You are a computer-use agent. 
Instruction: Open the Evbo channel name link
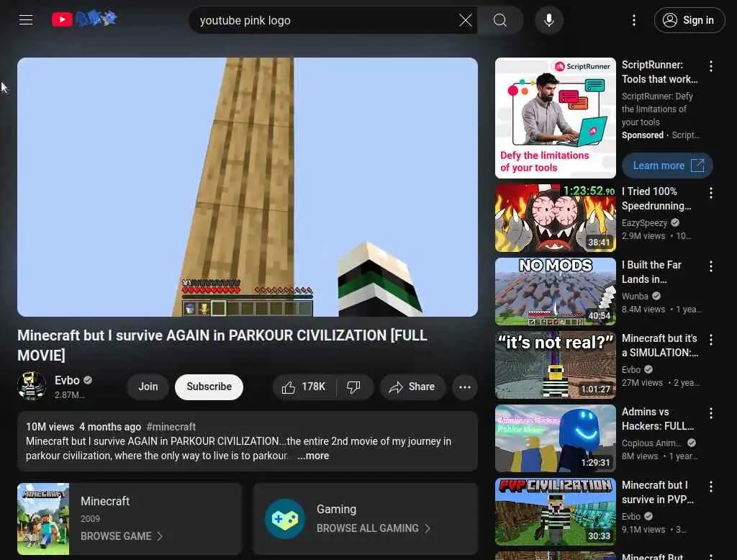(67, 380)
